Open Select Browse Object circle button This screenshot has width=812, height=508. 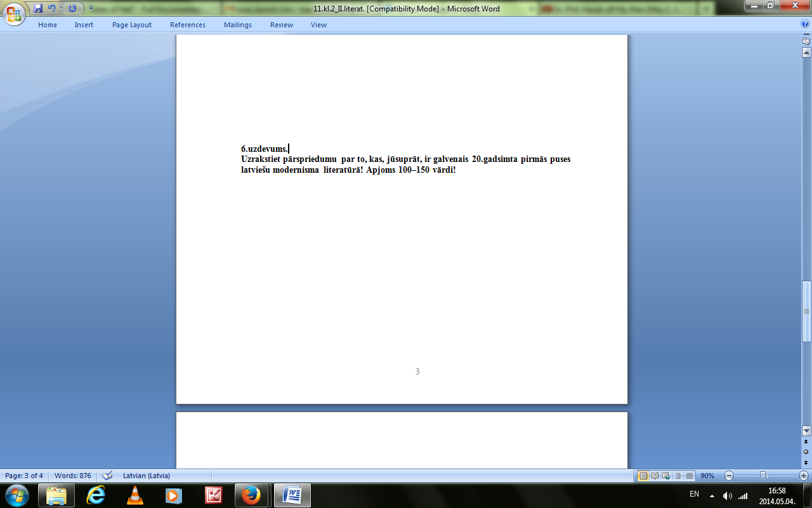[806, 451]
